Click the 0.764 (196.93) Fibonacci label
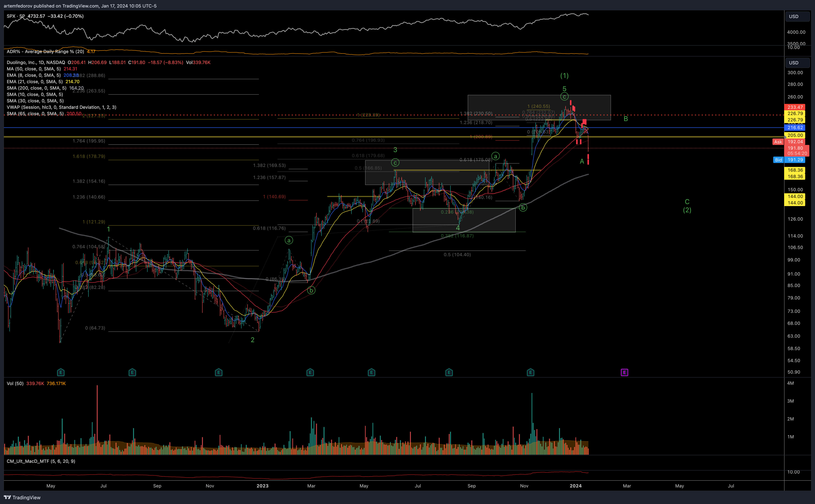This screenshot has width=815, height=504. (368, 140)
